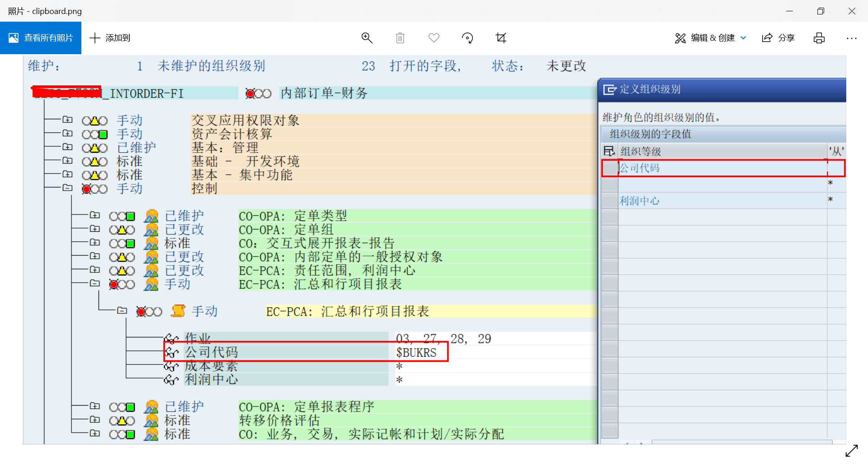Click the 利润中心 row in 定义组织级别 dialog
The image size is (868, 467).
coord(723,201)
